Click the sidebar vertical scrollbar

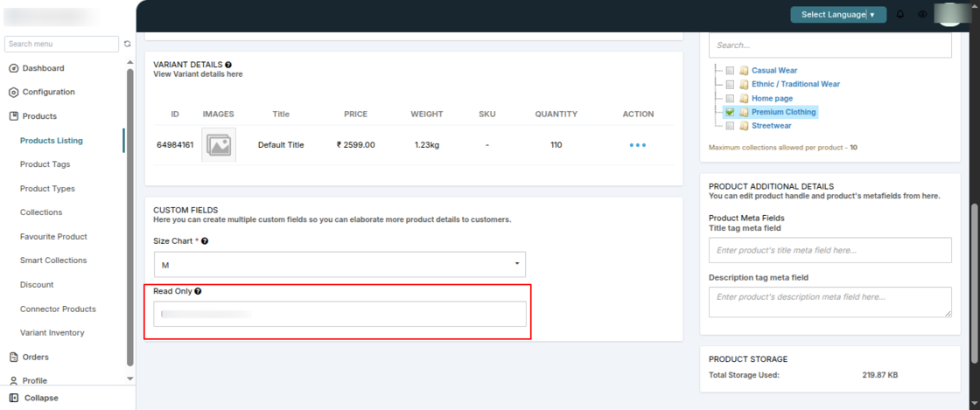(x=130, y=218)
